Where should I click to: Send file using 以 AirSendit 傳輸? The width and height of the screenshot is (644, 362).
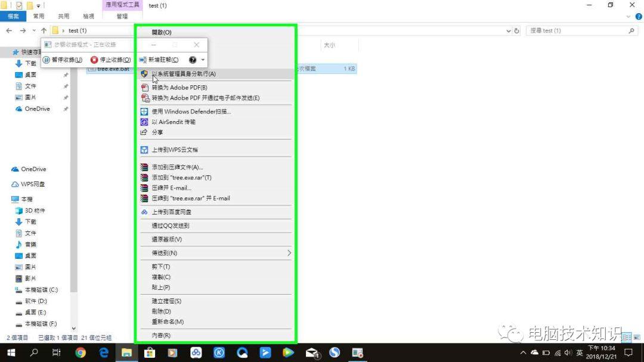coord(216,122)
